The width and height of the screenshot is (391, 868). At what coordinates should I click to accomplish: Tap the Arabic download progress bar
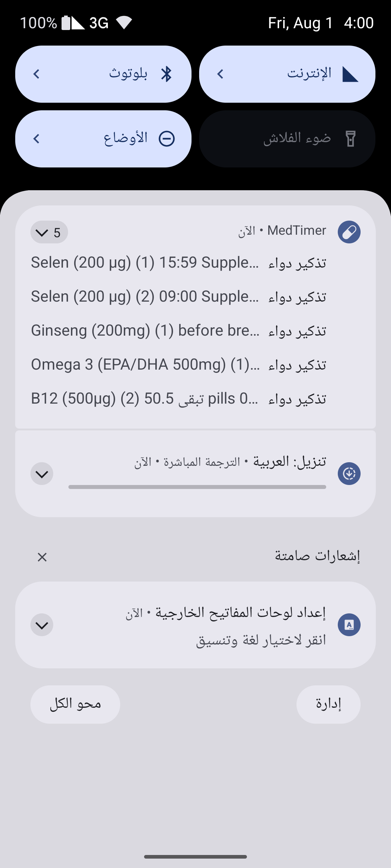[197, 487]
